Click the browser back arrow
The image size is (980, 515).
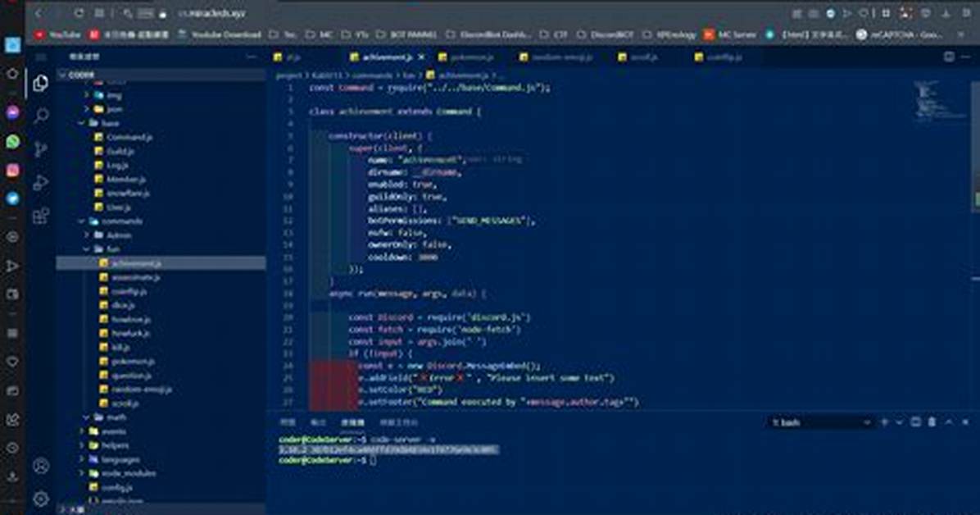coord(39,13)
